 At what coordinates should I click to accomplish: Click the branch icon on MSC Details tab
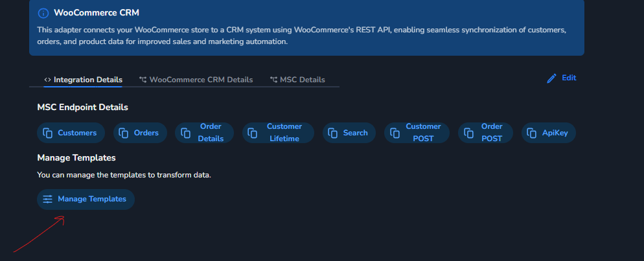pyautogui.click(x=273, y=80)
